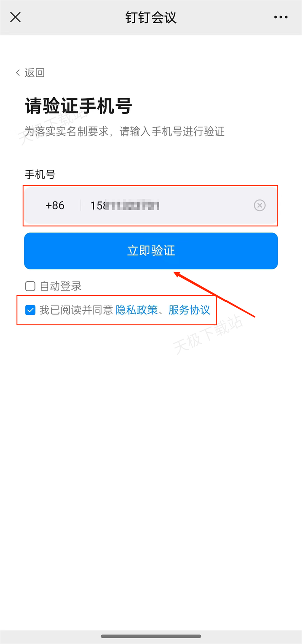Open the 服务协议 link
The height and width of the screenshot is (644, 302).
(189, 310)
